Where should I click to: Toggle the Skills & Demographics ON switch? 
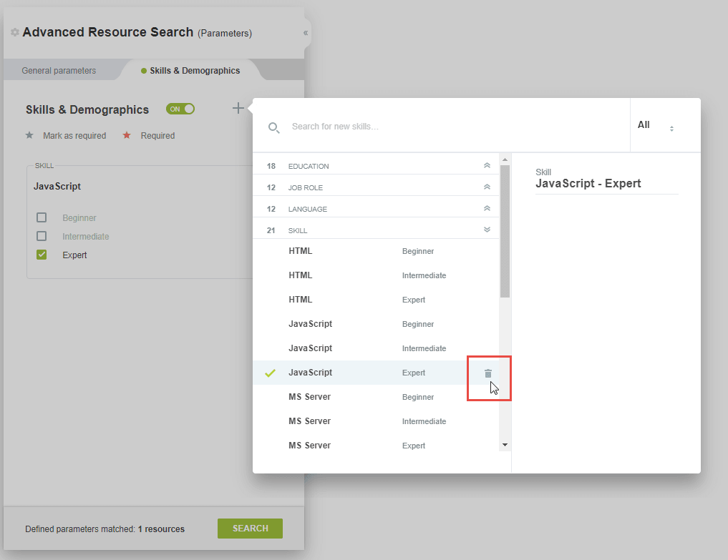(x=180, y=109)
